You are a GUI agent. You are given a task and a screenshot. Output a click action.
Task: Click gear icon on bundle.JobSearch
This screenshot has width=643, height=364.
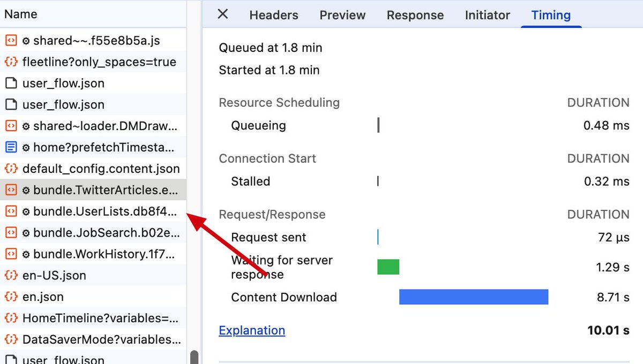pyautogui.click(x=26, y=233)
